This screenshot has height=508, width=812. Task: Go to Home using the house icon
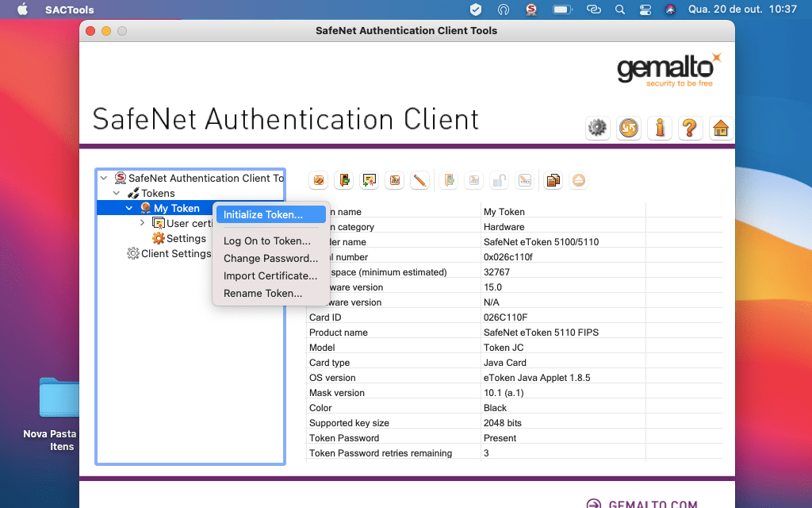(721, 128)
